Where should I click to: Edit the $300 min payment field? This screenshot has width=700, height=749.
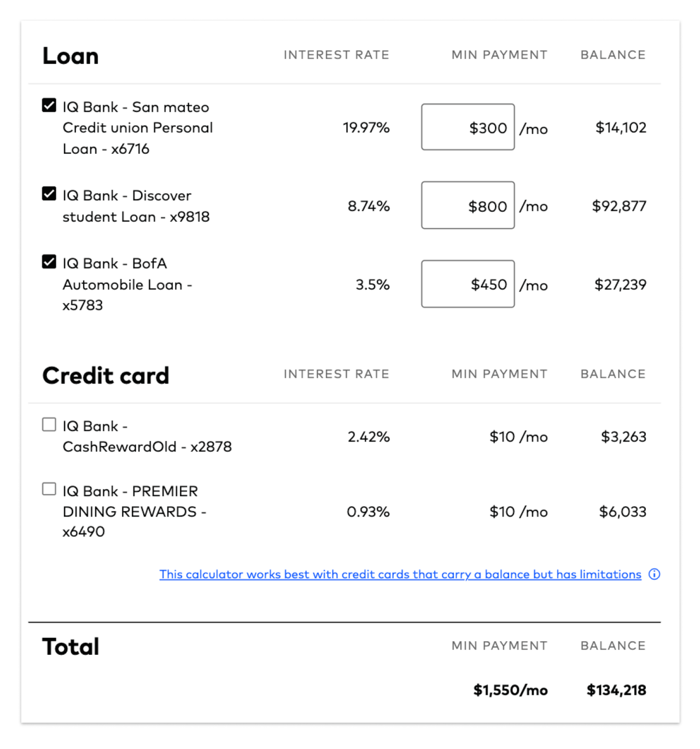[x=468, y=127]
